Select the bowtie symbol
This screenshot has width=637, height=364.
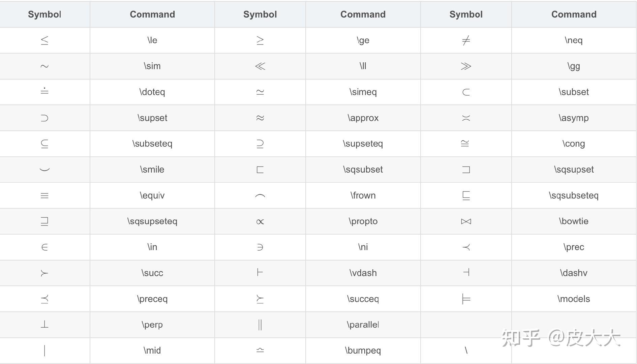point(466,221)
